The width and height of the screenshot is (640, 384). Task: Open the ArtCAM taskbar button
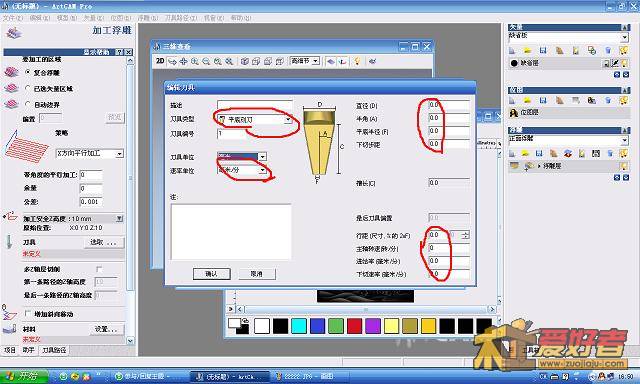pos(230,377)
